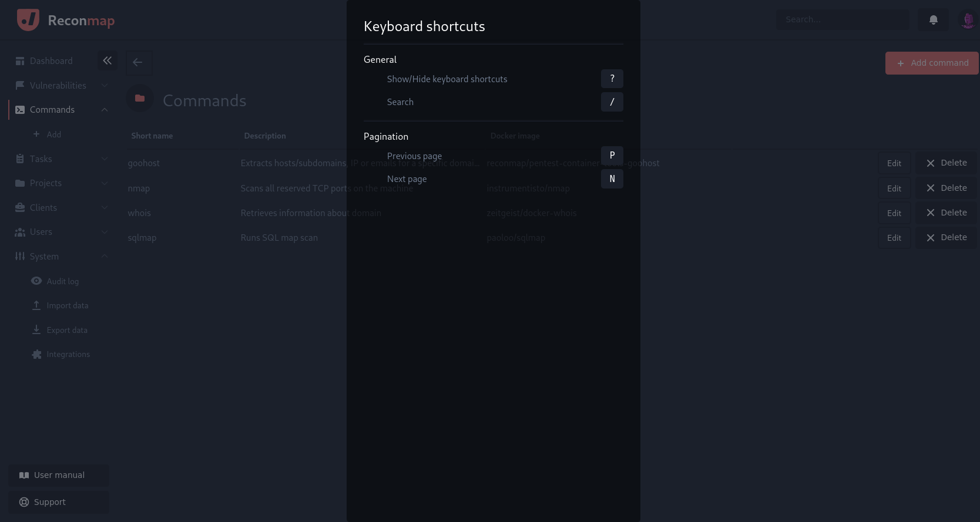
Task: Click the Import data upload icon
Action: point(36,305)
